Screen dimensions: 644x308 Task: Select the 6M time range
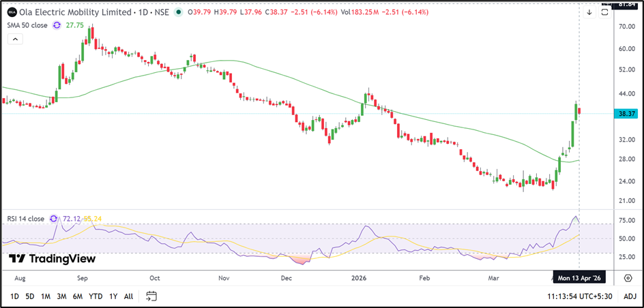coord(77,296)
